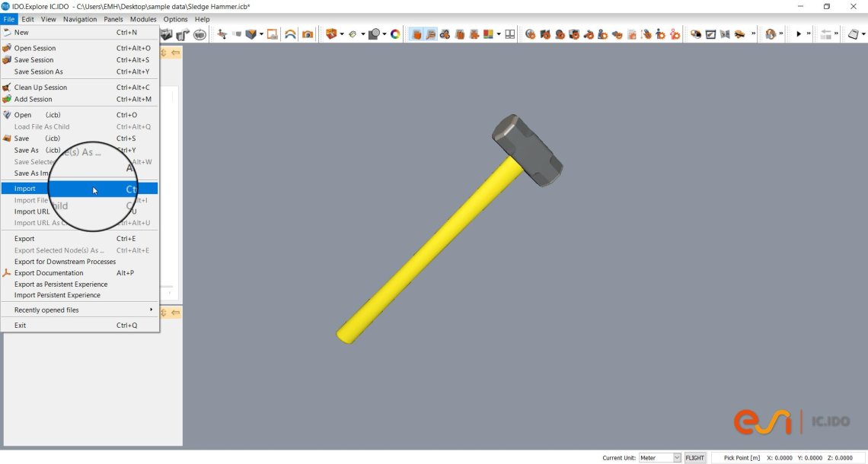This screenshot has width=868, height=464.
Task: Open the Navigation menu
Action: 80,19
